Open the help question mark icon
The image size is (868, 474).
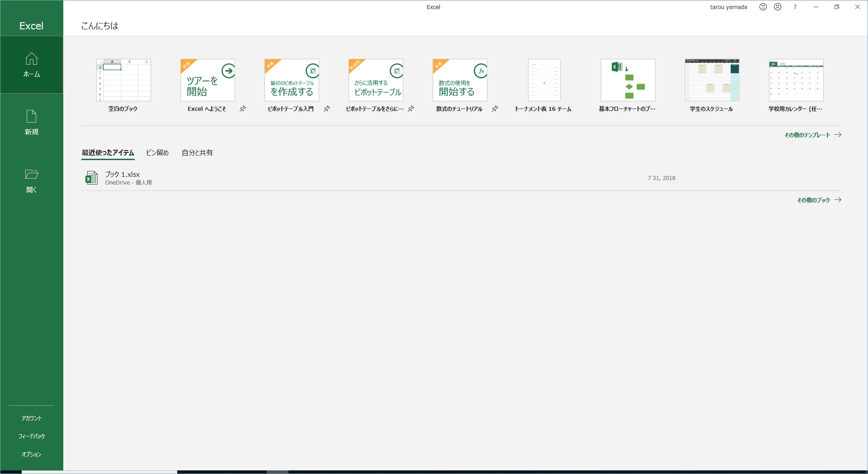coord(795,7)
